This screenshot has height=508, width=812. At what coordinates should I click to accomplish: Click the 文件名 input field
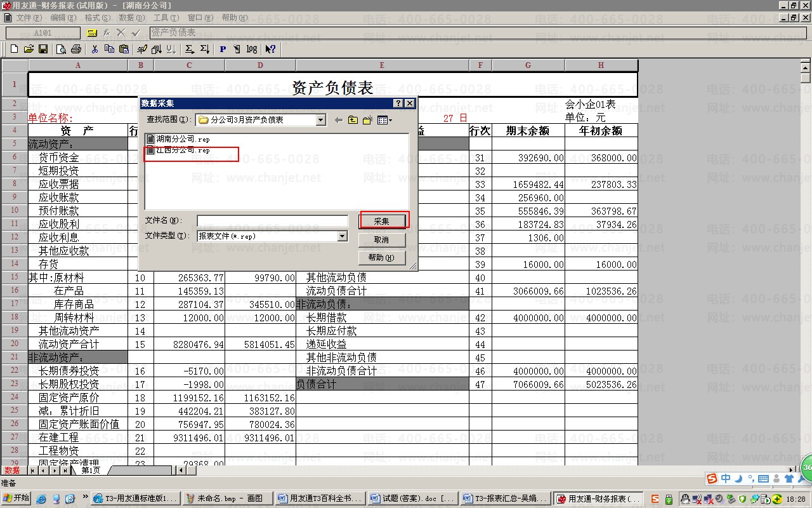click(272, 221)
